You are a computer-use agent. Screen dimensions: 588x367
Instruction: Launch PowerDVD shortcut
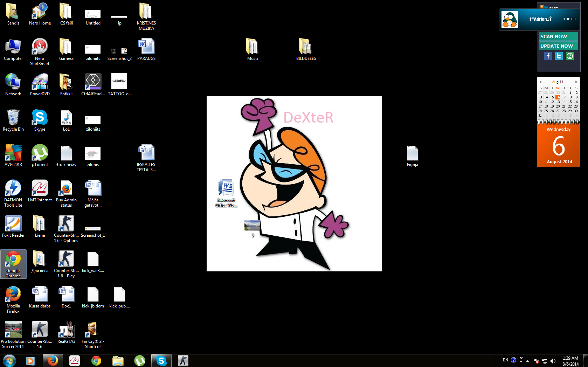(40, 85)
